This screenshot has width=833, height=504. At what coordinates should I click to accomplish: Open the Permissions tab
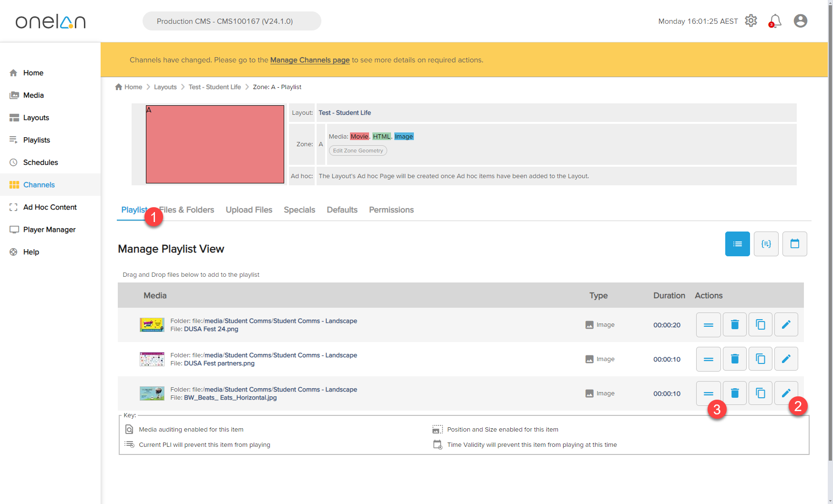coord(391,210)
